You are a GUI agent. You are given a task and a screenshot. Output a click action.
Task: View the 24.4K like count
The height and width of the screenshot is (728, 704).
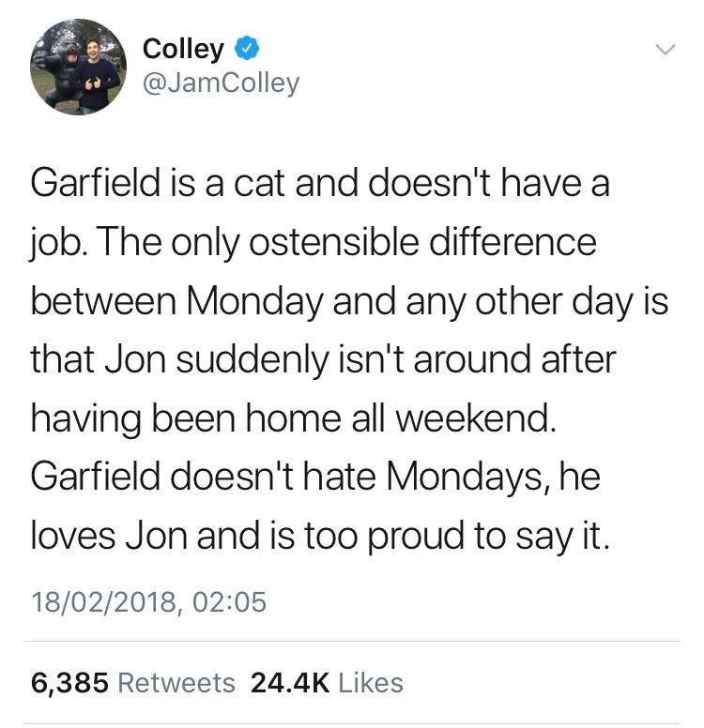click(x=291, y=682)
